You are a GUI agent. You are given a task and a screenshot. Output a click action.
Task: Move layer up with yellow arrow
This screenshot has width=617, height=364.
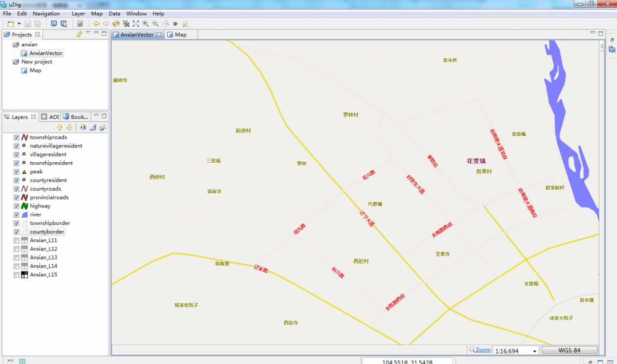tap(60, 128)
